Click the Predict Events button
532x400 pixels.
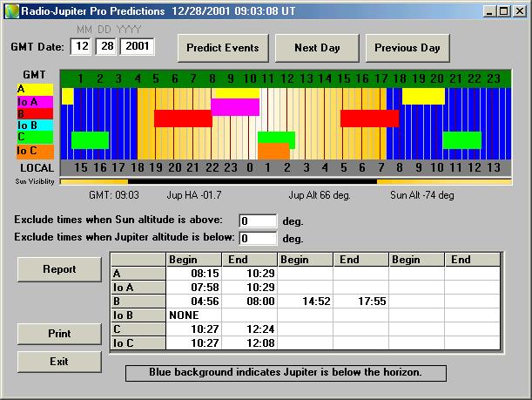point(223,48)
